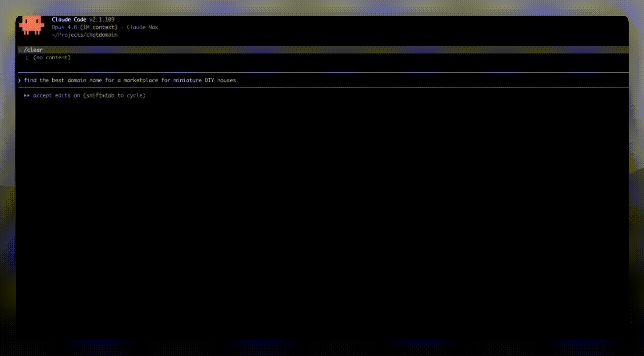Click the '(no content)' output line
The height and width of the screenshot is (356, 644).
coord(52,58)
